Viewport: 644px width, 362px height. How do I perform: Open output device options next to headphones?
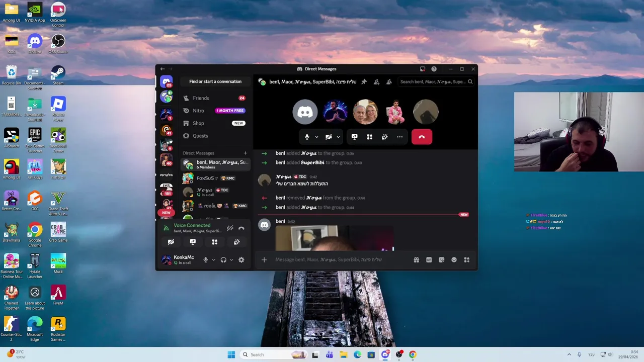click(x=231, y=260)
